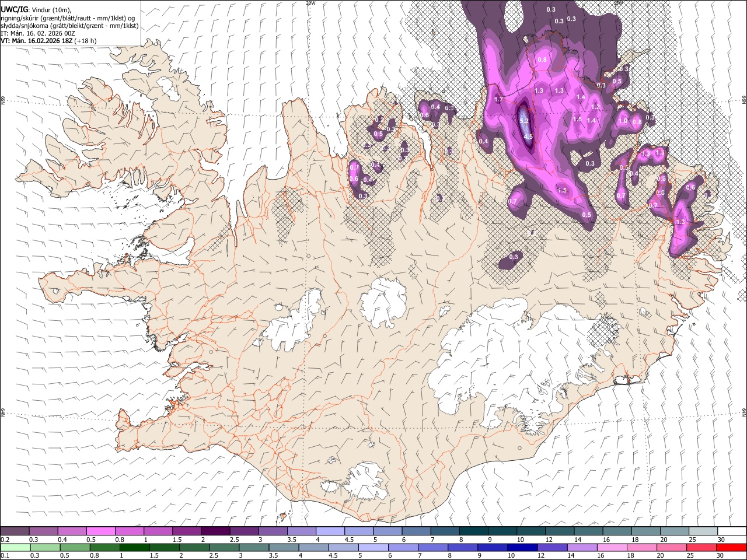The height and width of the screenshot is (560, 747).
Task: Select the top-row 0.5–0.8 bright pink swatch
Action: pos(100,531)
